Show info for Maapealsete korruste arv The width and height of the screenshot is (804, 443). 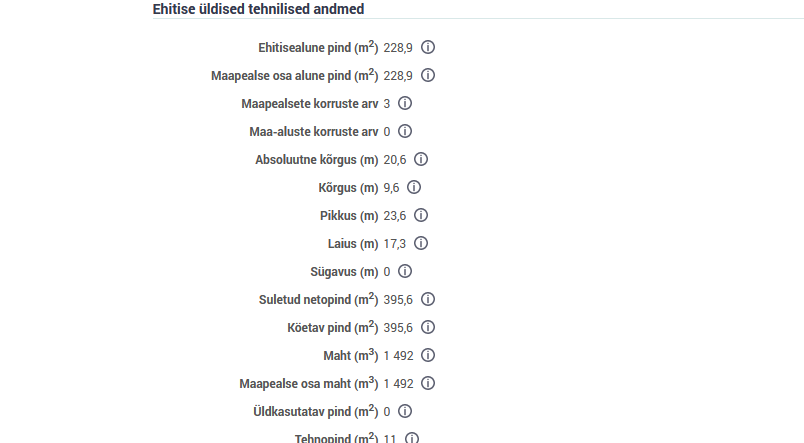(405, 103)
